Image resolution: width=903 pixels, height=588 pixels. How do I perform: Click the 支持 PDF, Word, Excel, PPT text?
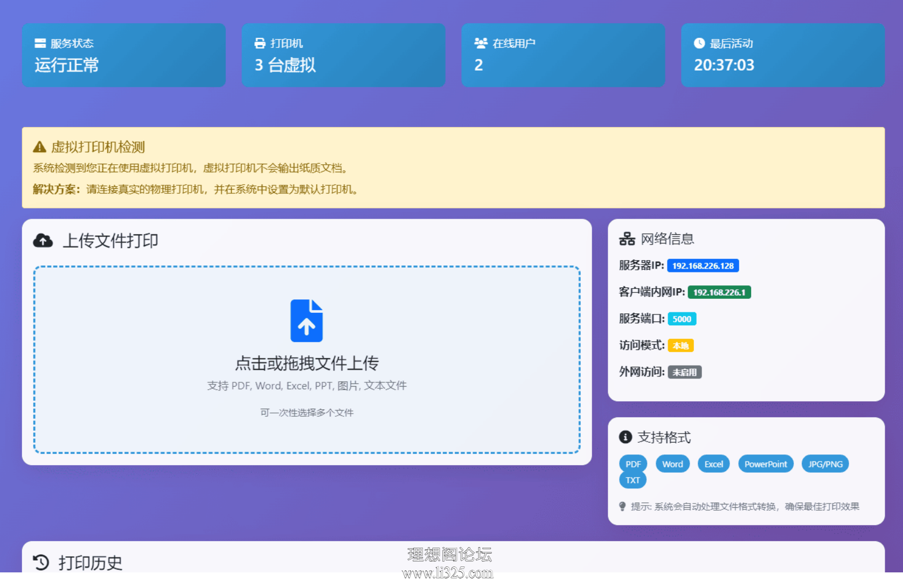(307, 386)
